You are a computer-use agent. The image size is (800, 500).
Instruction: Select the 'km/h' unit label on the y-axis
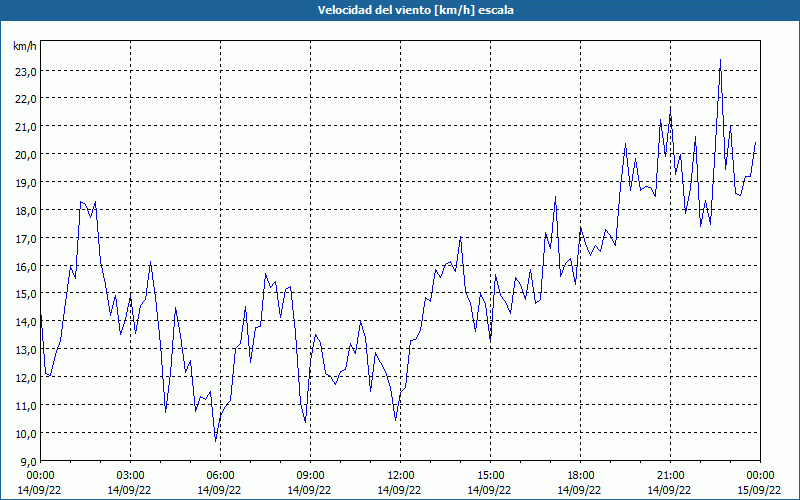[x=25, y=46]
